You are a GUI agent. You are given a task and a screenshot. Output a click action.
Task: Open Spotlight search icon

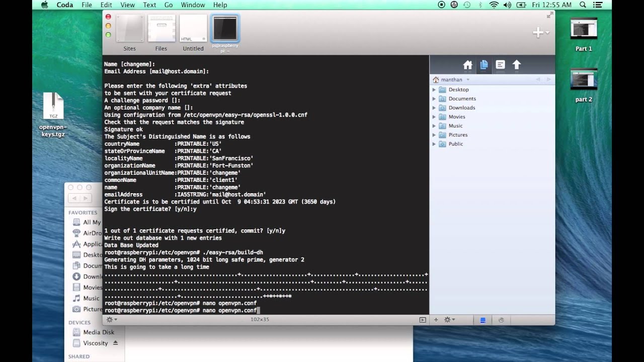click(583, 5)
